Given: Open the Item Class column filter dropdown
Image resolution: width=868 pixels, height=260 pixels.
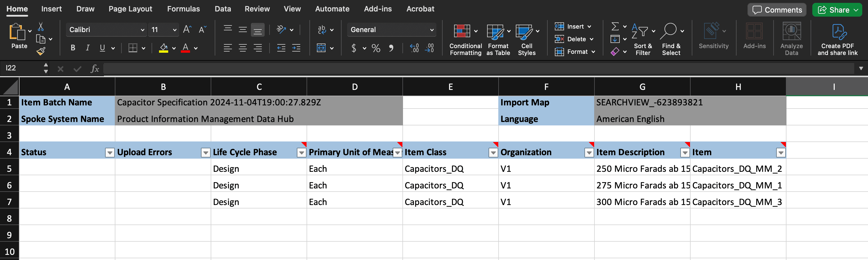Looking at the screenshot, I should (x=493, y=153).
